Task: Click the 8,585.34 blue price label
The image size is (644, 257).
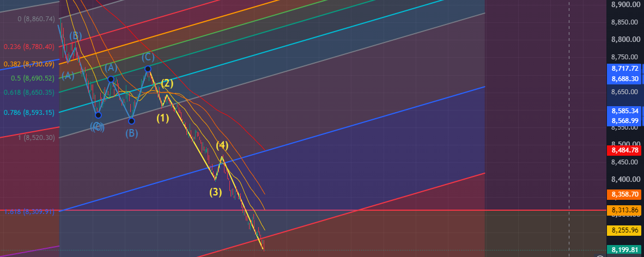Action: tap(624, 111)
